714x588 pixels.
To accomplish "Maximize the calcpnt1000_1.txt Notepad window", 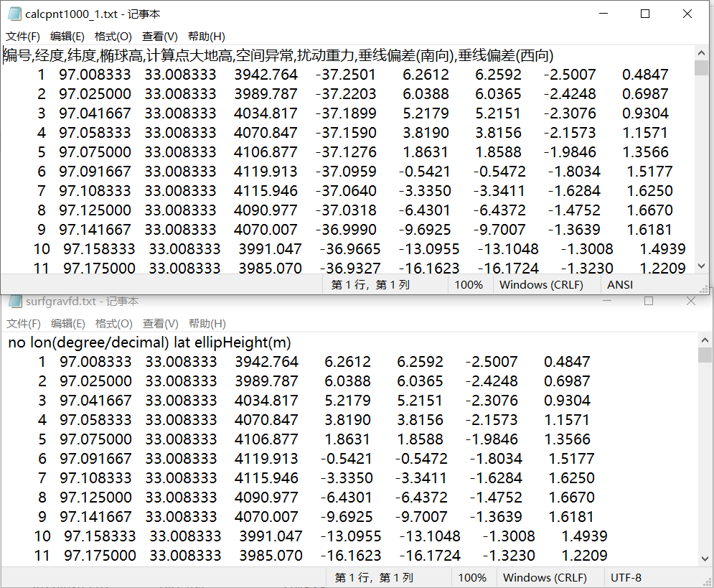I will point(645,14).
